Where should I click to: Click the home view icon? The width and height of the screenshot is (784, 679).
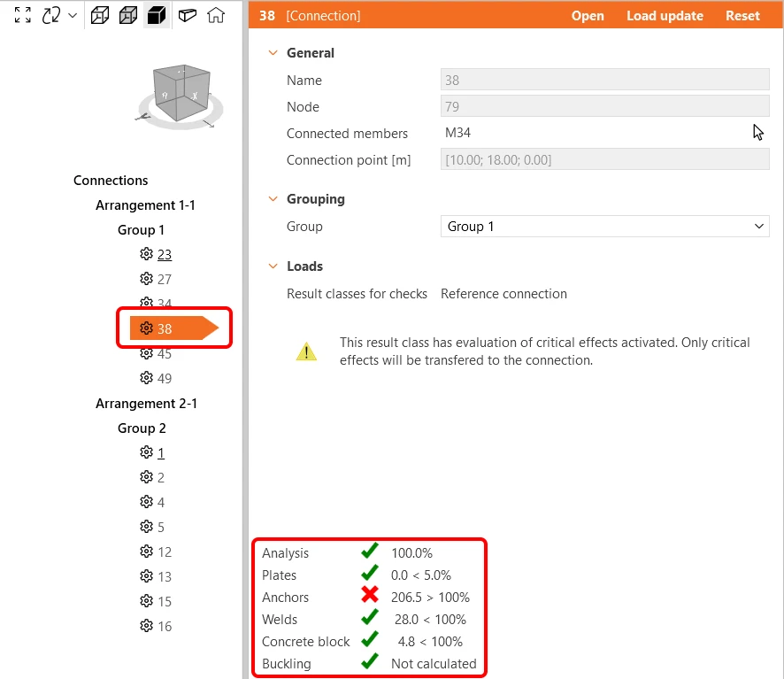216,16
